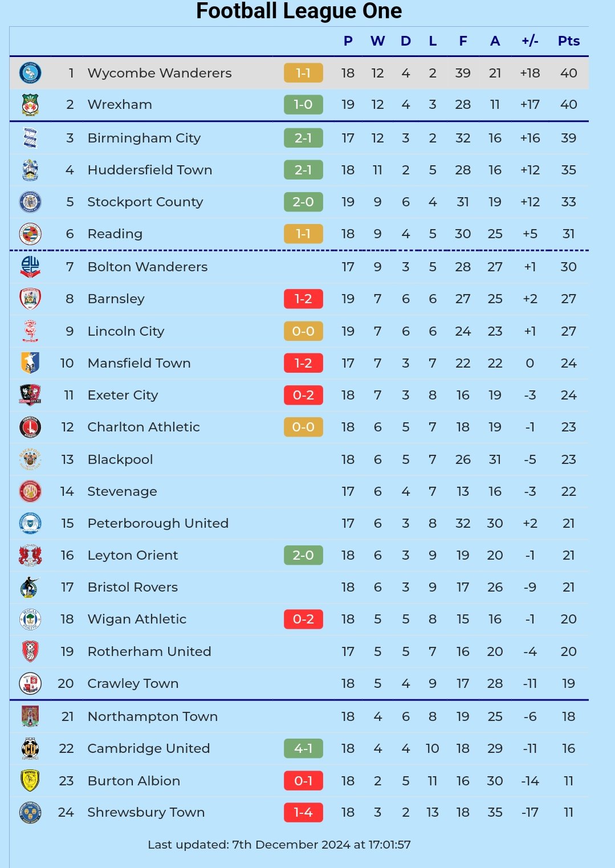
Task: Open Huddersfield Town's 2-1 score badge
Action: click(303, 170)
